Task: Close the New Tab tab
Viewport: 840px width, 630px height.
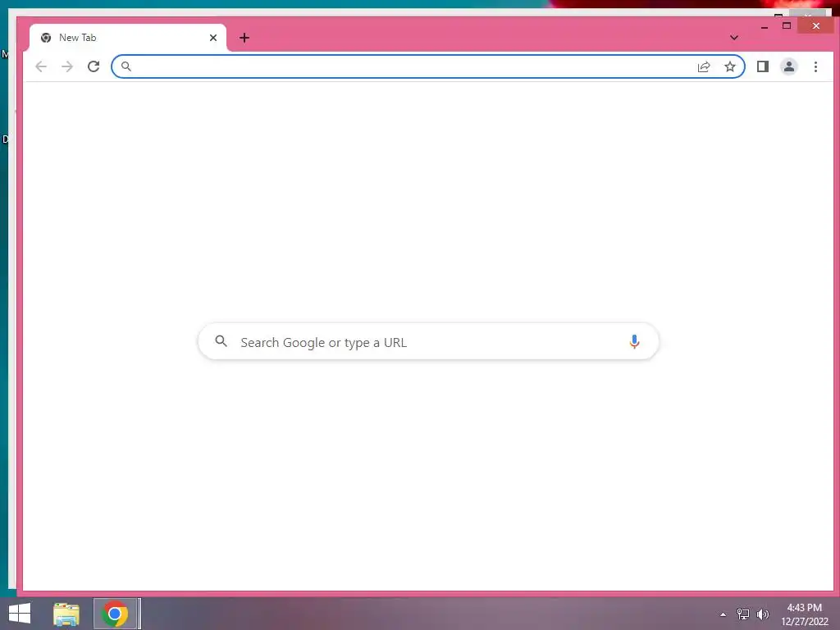Action: 213,38
